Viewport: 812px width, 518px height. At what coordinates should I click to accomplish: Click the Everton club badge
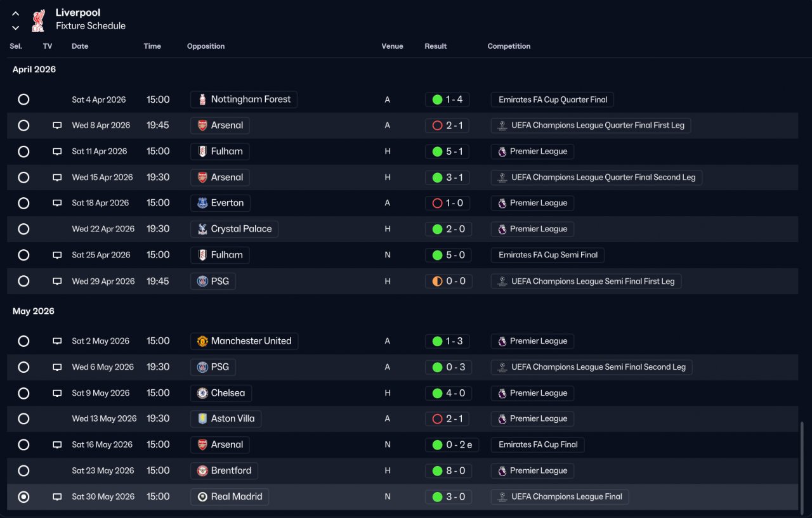tap(202, 203)
